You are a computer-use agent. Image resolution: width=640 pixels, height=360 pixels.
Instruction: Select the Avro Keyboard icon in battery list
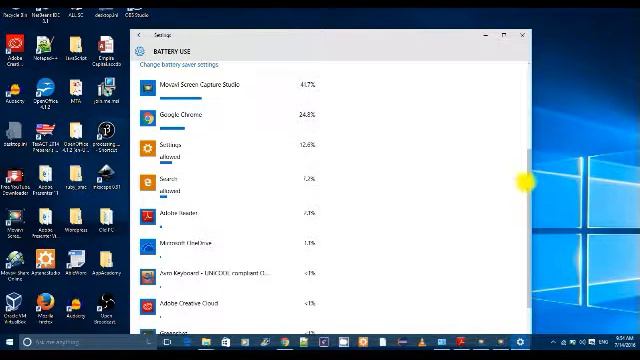148,277
